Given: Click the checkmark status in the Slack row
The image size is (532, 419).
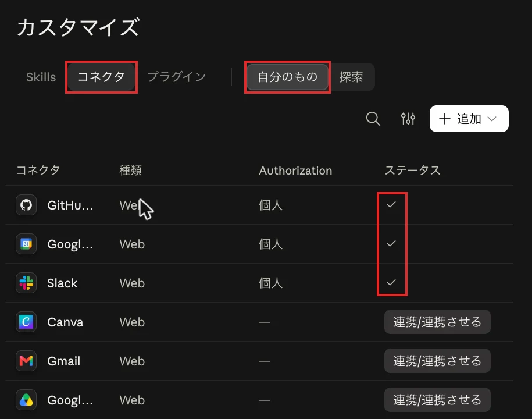Looking at the screenshot, I should click(x=391, y=282).
